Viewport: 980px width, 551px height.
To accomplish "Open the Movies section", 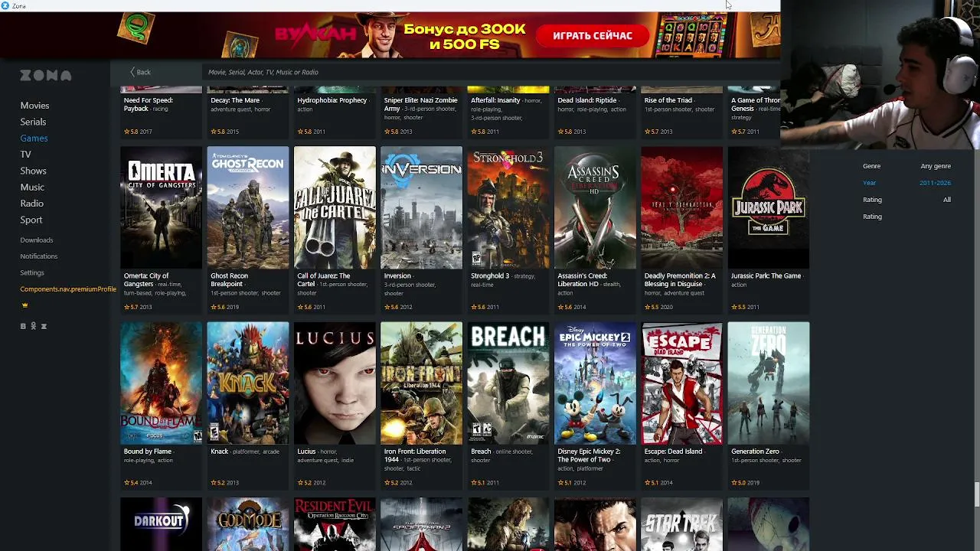I will [34, 106].
